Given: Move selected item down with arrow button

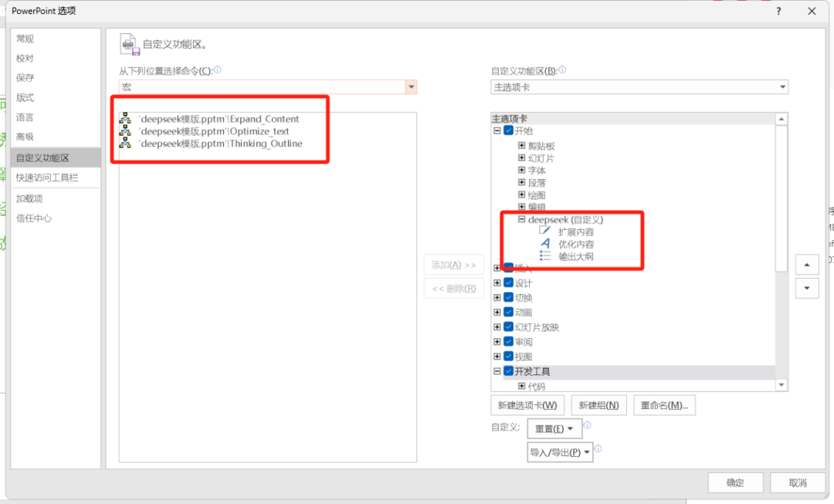Looking at the screenshot, I should point(807,288).
